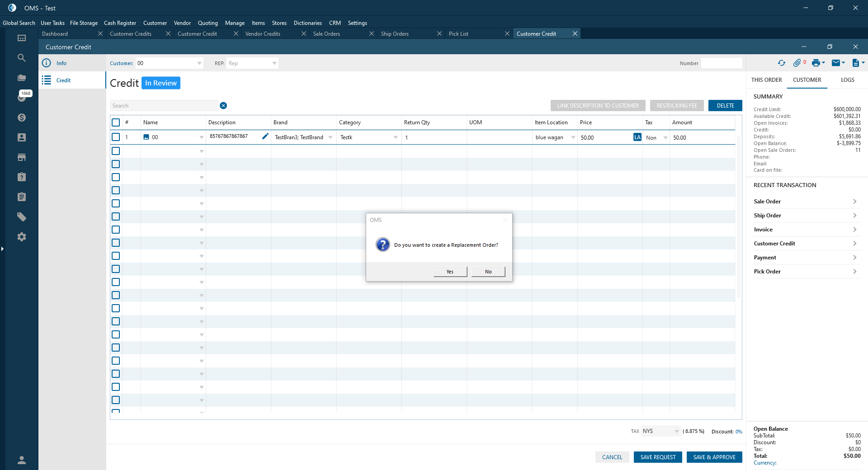The height and width of the screenshot is (470, 868).
Task: Click the user profile icon at the sidebar bottom
Action: (22, 460)
